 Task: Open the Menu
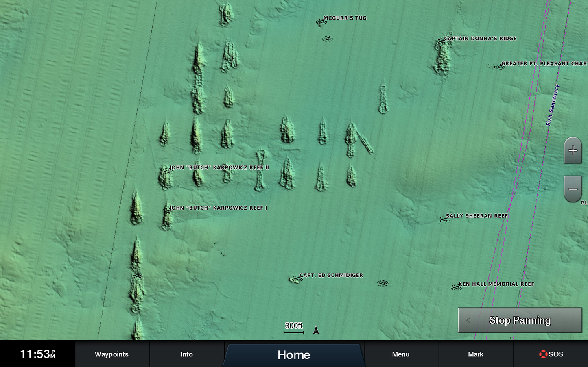401,354
